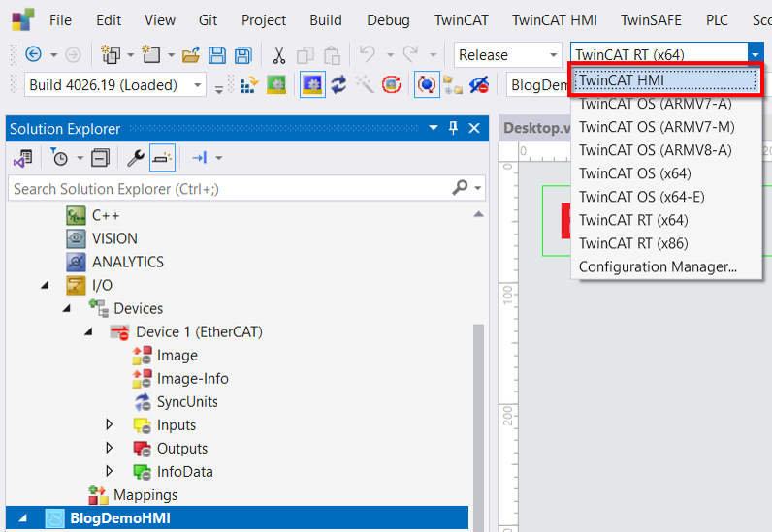Image resolution: width=772 pixels, height=532 pixels.
Task: Toggle the Restart TwinCAT Config Mode icon
Action: (x=312, y=85)
